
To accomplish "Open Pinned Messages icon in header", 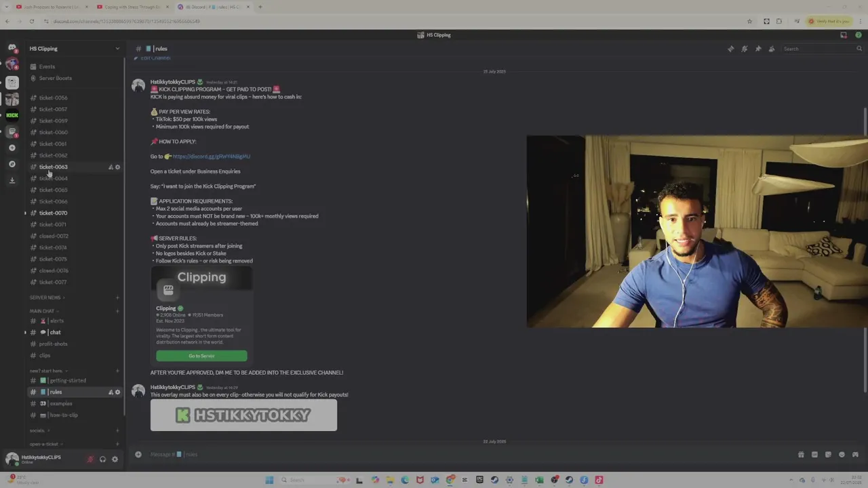I will coord(757,49).
